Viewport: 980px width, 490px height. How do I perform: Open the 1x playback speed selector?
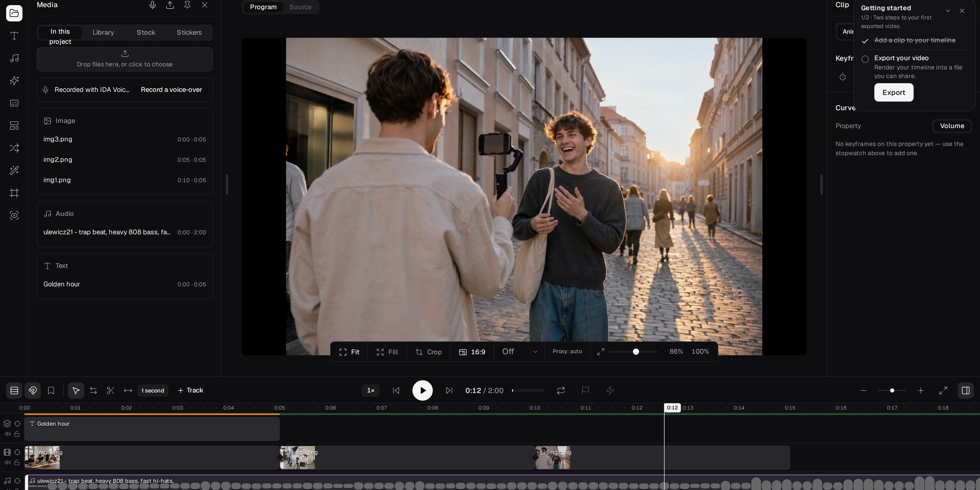point(371,391)
